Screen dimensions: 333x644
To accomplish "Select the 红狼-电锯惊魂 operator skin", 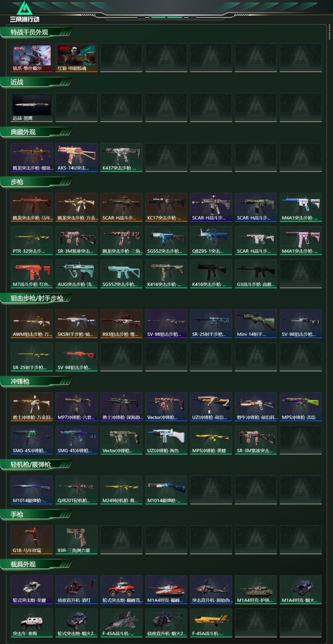I will [76, 58].
